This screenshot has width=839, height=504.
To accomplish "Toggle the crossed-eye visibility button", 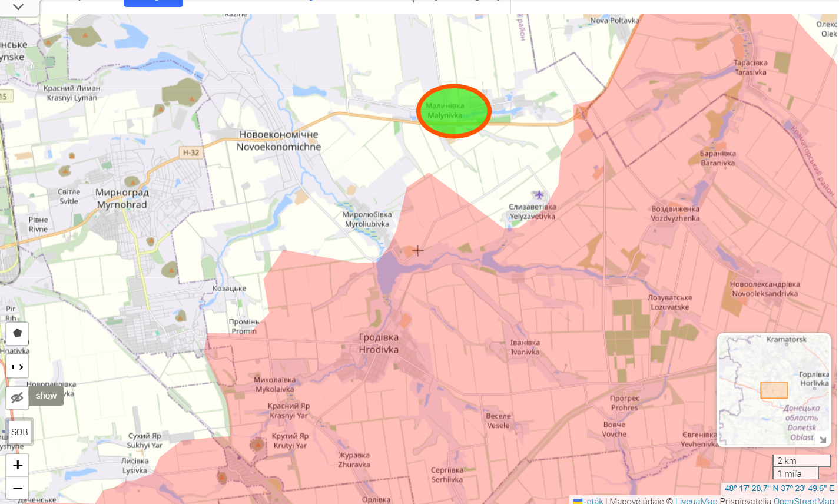I will [18, 397].
